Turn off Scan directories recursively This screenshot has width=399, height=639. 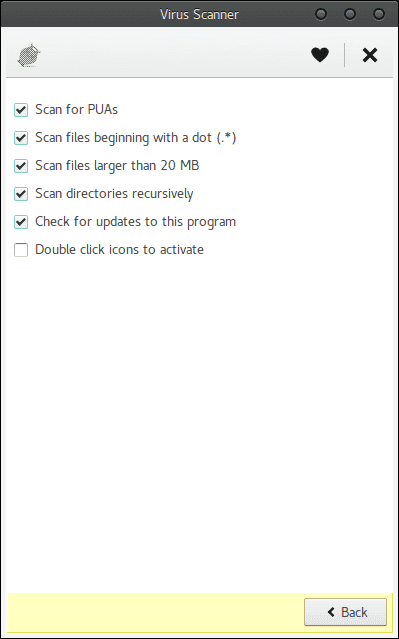click(x=21, y=194)
